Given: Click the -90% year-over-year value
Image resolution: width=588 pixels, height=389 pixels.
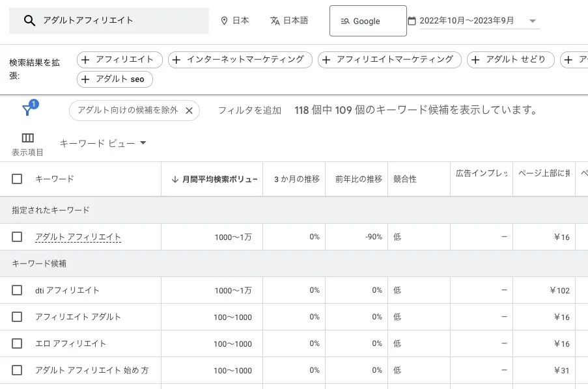Looking at the screenshot, I should point(374,237).
